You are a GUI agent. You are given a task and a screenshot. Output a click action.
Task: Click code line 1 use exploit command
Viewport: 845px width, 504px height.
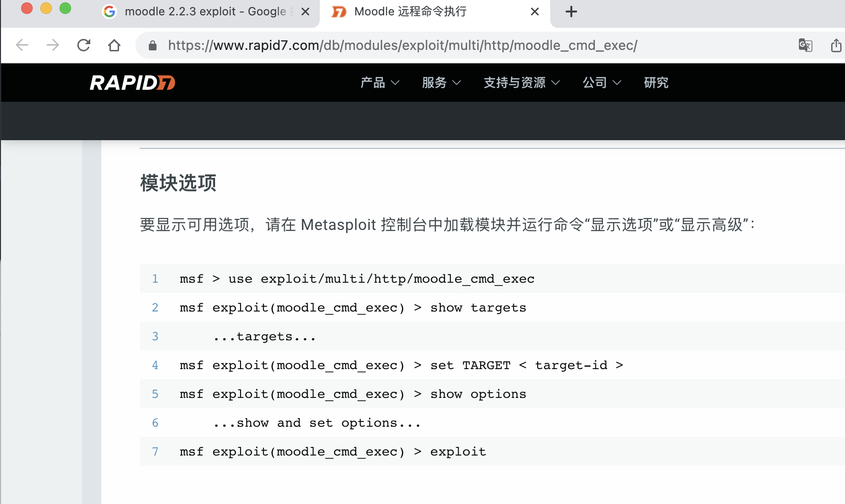[x=357, y=279]
